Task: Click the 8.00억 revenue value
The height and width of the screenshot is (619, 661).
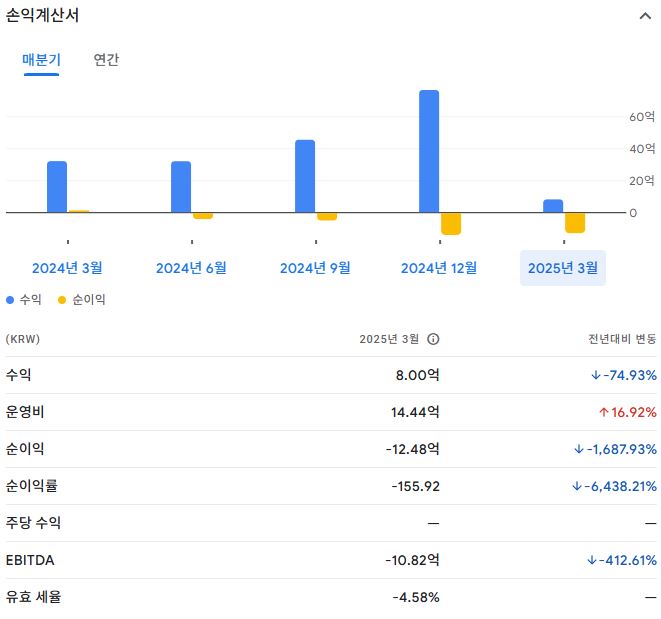Action: (x=417, y=375)
